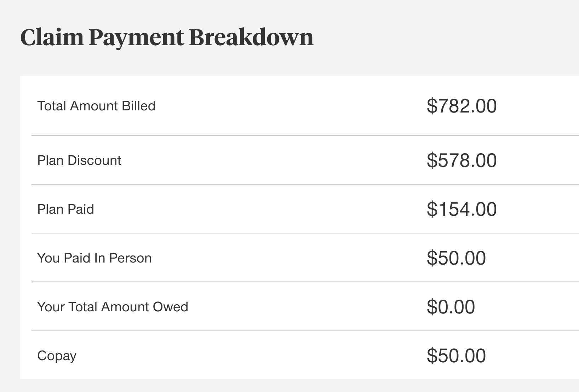Select the You Paid In Person label
This screenshot has height=392, width=579.
click(x=94, y=258)
